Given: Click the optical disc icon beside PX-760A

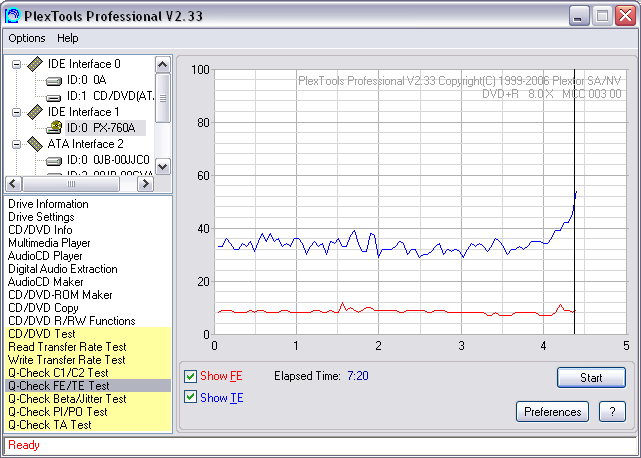Looking at the screenshot, I should (54, 127).
